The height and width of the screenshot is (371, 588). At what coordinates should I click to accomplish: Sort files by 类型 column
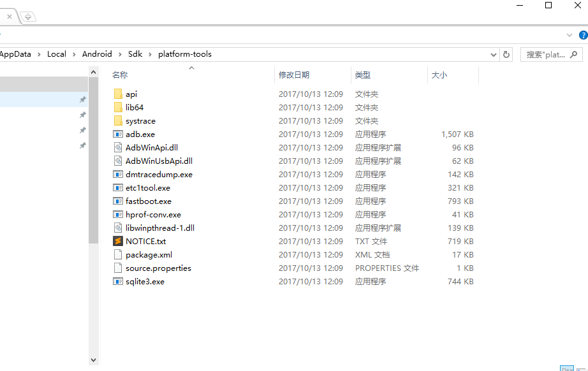(363, 75)
